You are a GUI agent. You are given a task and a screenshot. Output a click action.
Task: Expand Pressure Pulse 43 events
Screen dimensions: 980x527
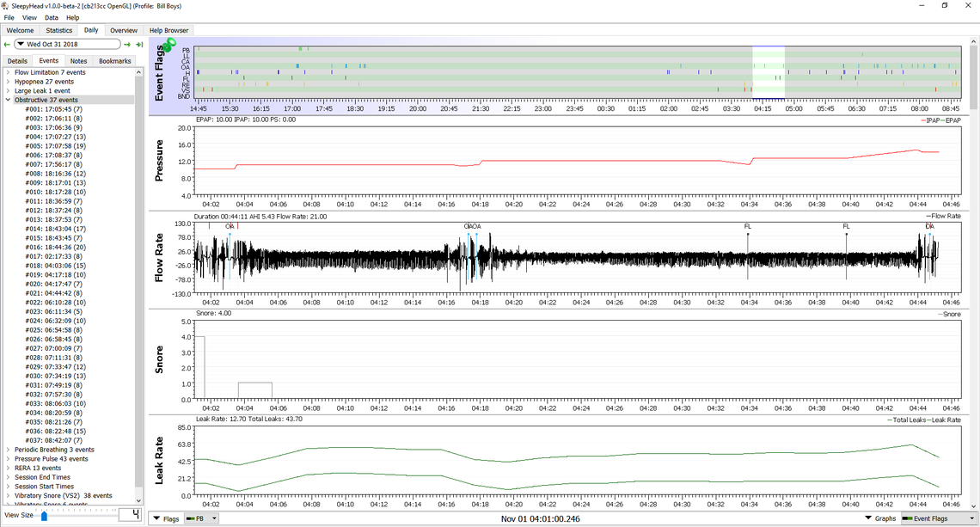pyautogui.click(x=8, y=459)
